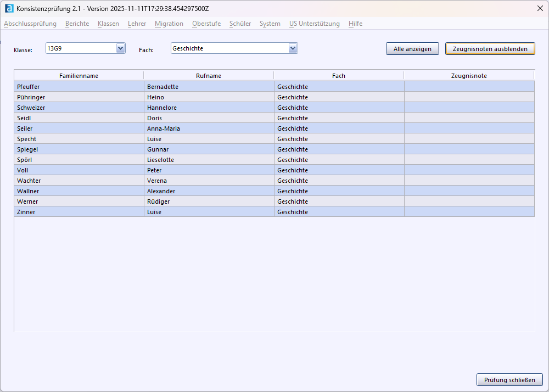This screenshot has width=549, height=392.
Task: Click the app icon in title bar
Action: coord(9,9)
